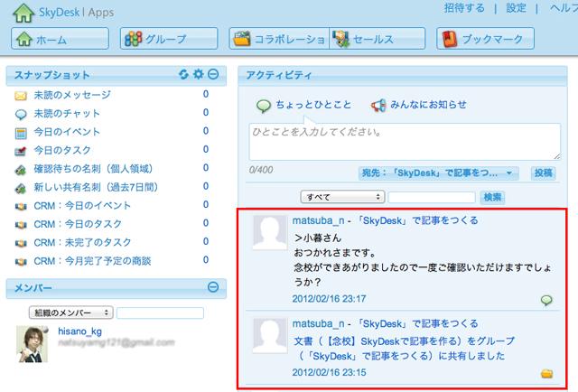Click the 2012/02/16 23:15 timestamp
This screenshot has width=578, height=392.
(329, 372)
